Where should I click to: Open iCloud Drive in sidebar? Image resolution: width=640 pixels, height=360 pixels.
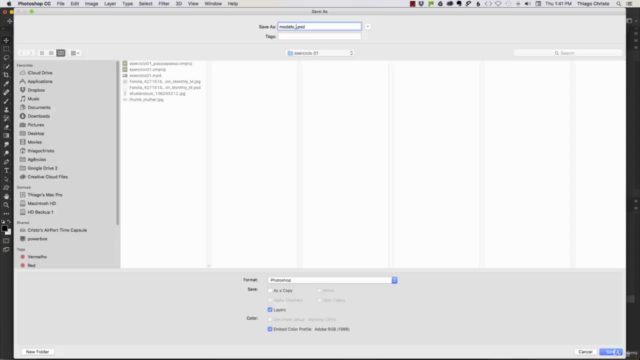coord(40,73)
